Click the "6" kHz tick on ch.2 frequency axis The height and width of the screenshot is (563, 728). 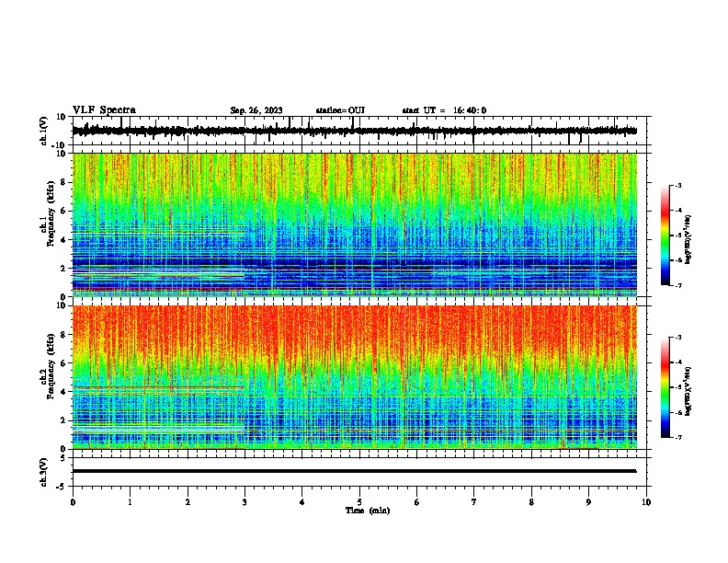64,362
